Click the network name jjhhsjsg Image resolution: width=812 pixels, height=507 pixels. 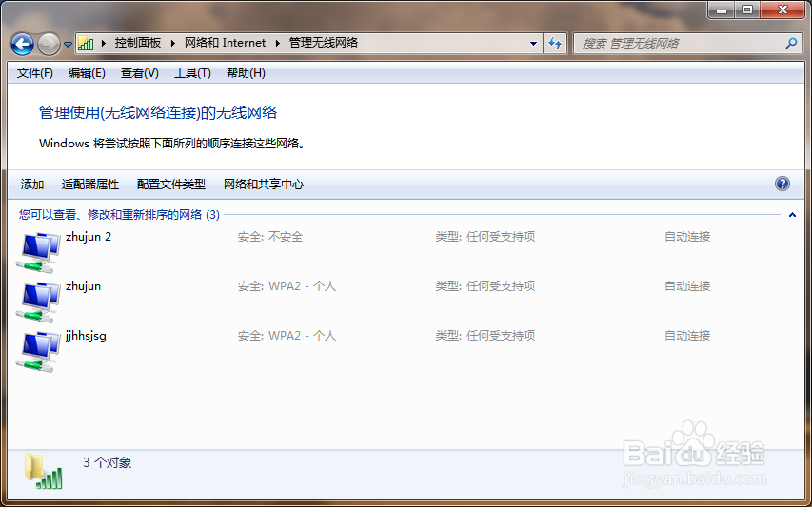86,336
